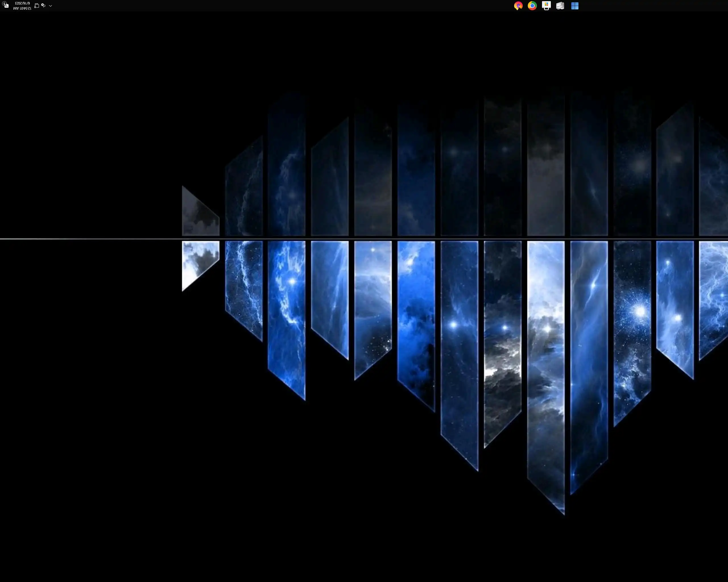Open the Windows Start menu button
The width and height of the screenshot is (728, 582).
[575, 6]
